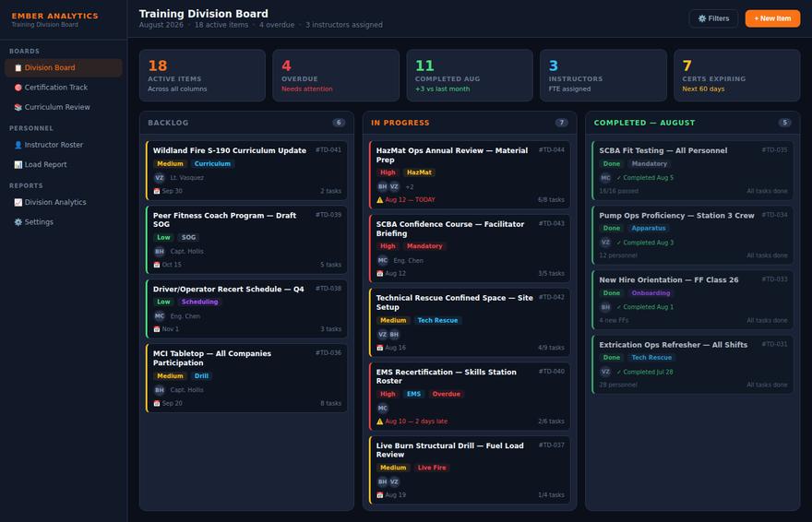Screen dimensions: 812x522
Task: Click the calendar icon next to Oct 15
Action: (157, 265)
